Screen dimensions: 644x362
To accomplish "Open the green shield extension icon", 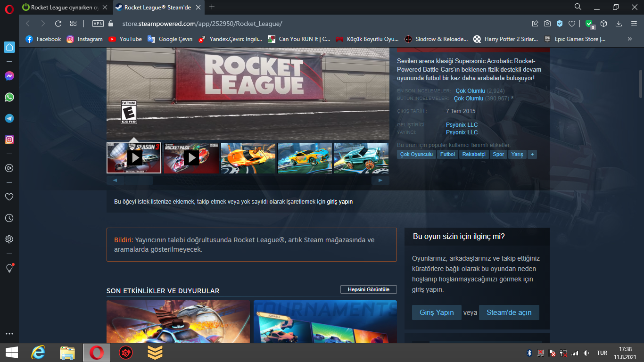I will [589, 24].
